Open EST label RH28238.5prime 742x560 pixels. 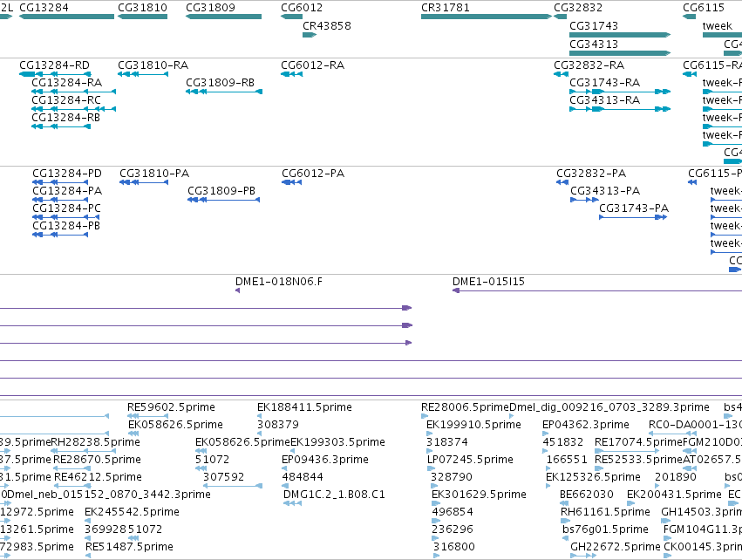[95, 442]
